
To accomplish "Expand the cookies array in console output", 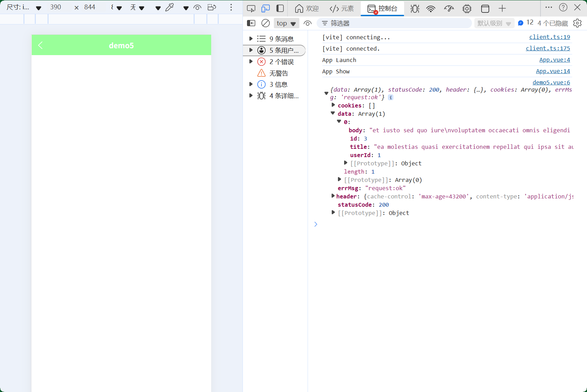I will [x=333, y=105].
